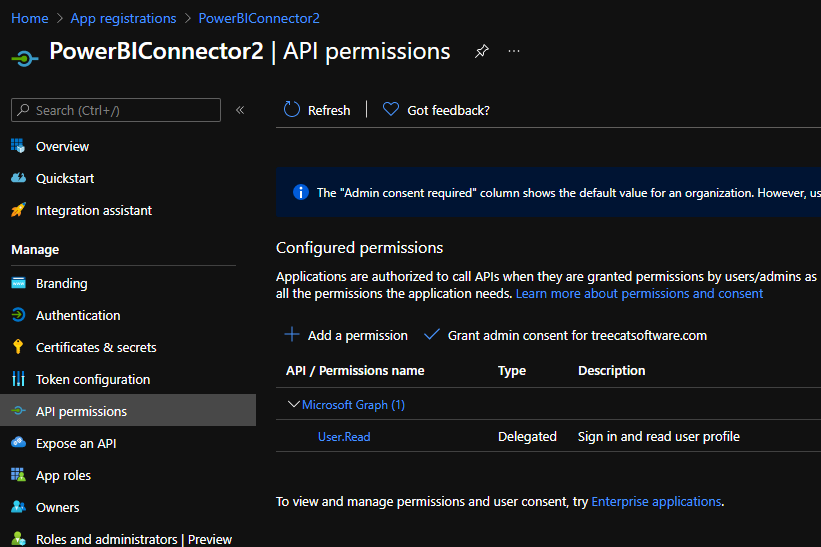Click the plus icon for Add a permission
The image size is (821, 547).
(x=292, y=334)
